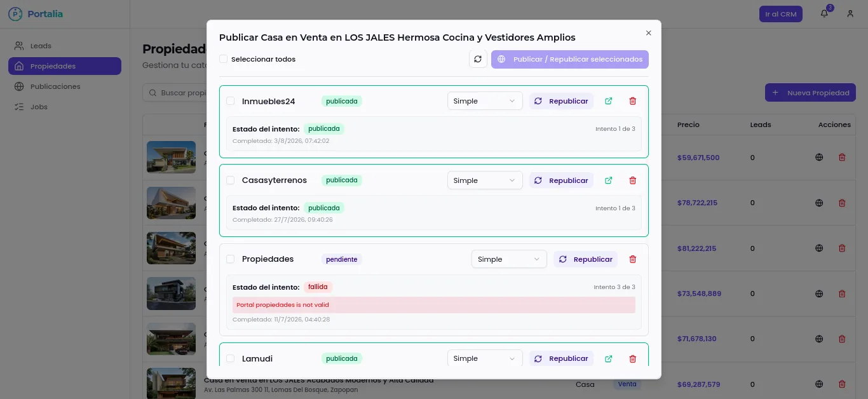This screenshot has height=399, width=868.
Task: Click the price $59,671,500
Action: (x=698, y=158)
